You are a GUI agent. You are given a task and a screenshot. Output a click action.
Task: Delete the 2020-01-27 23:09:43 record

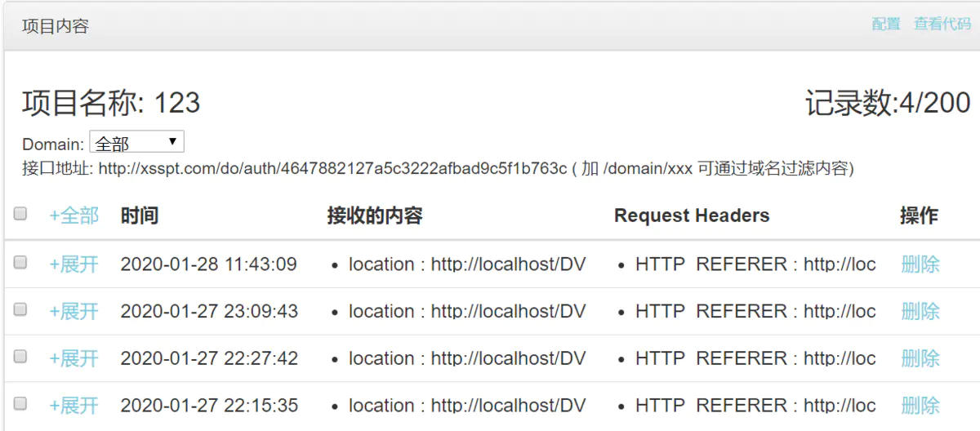coord(920,312)
